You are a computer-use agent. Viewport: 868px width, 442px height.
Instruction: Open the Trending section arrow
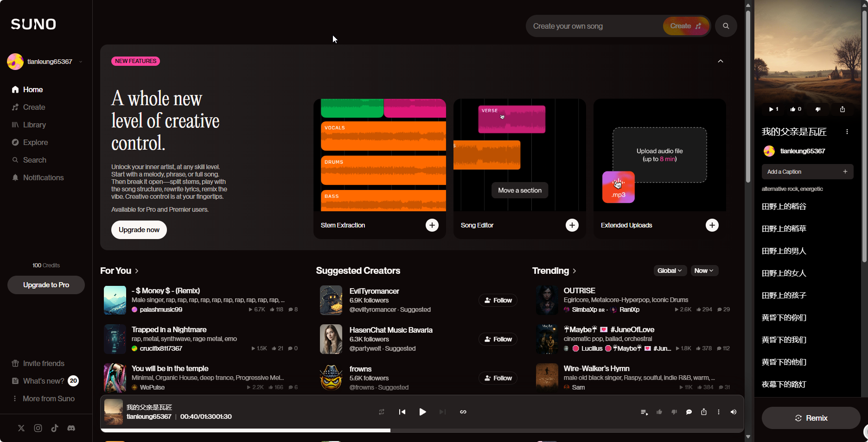tap(574, 271)
